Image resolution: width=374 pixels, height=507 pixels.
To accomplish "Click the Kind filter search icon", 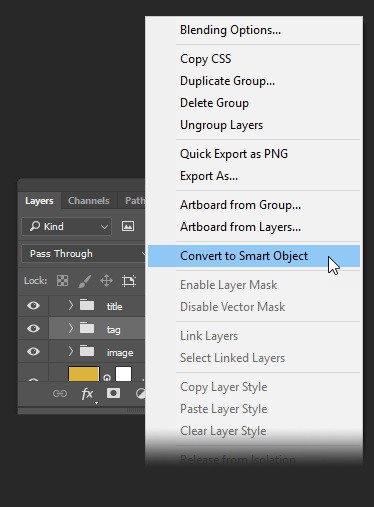I will [35, 226].
